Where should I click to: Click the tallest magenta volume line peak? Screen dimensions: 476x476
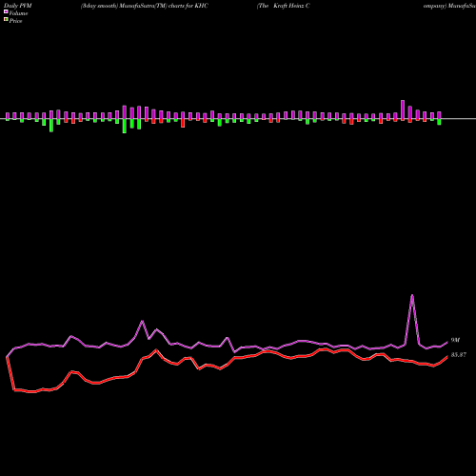tap(412, 296)
